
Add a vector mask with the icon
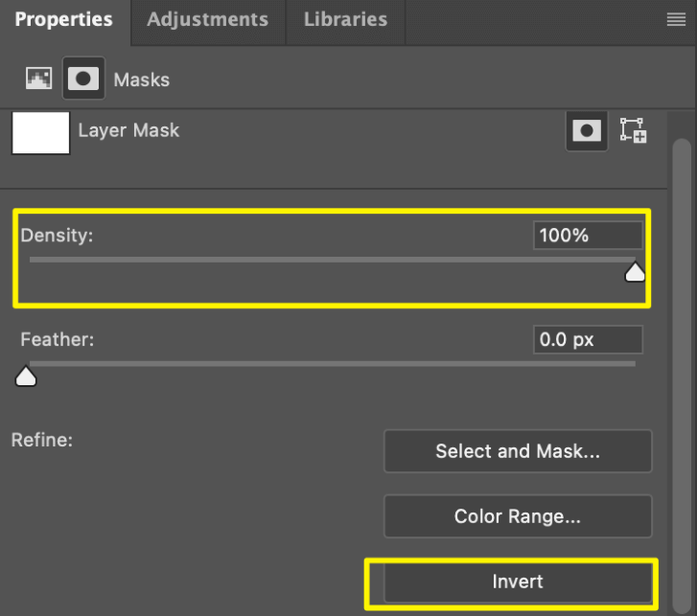[633, 131]
